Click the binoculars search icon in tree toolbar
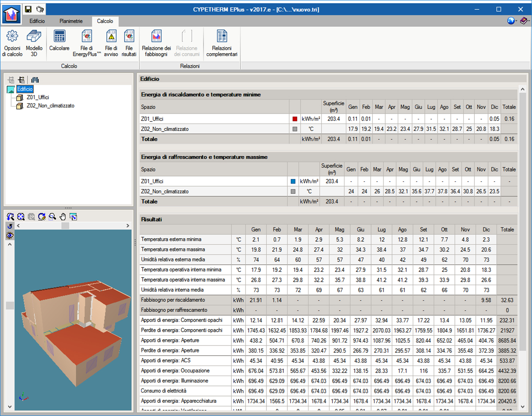This screenshot has width=532, height=416. pos(35,80)
